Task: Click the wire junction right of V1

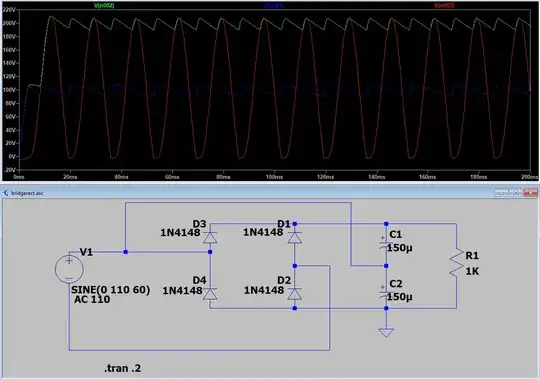Action: coord(126,252)
